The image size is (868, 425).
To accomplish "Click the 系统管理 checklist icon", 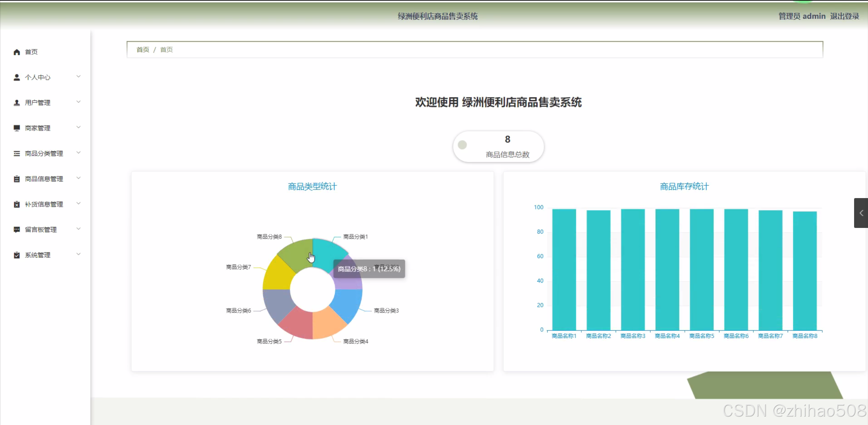I will coord(17,255).
